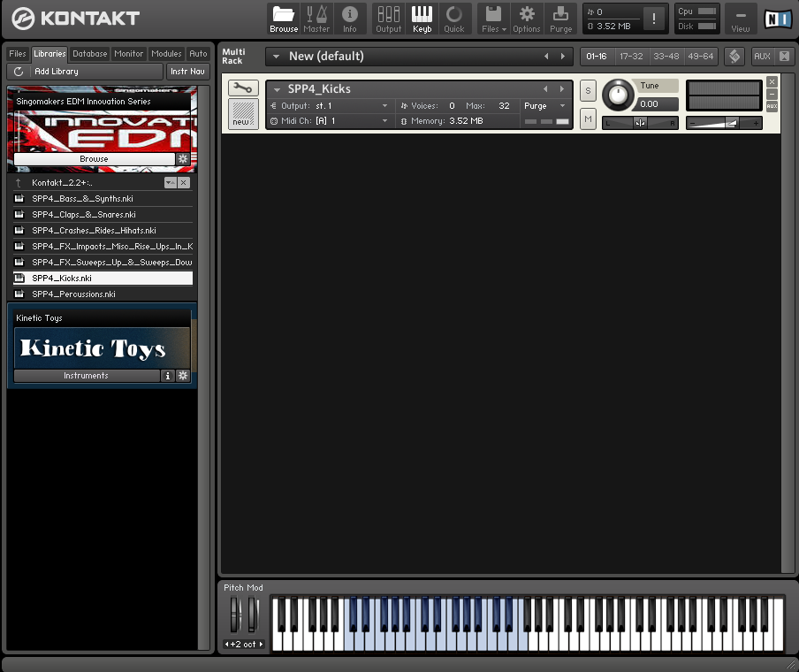Open the multi preset dropdown arrow
The height and width of the screenshot is (672, 799).
pyautogui.click(x=276, y=56)
